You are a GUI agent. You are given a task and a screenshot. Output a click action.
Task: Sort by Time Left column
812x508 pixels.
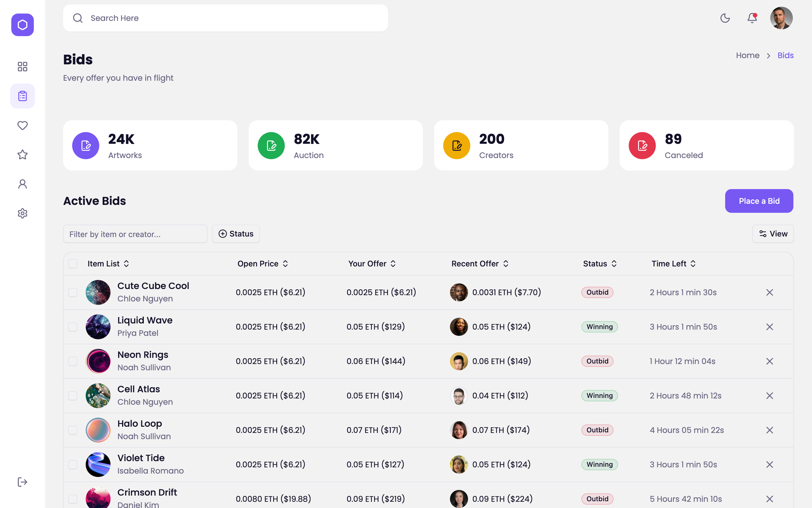pos(674,264)
